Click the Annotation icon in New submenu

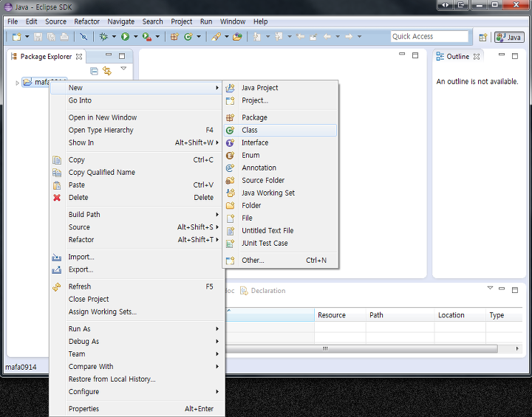click(230, 168)
